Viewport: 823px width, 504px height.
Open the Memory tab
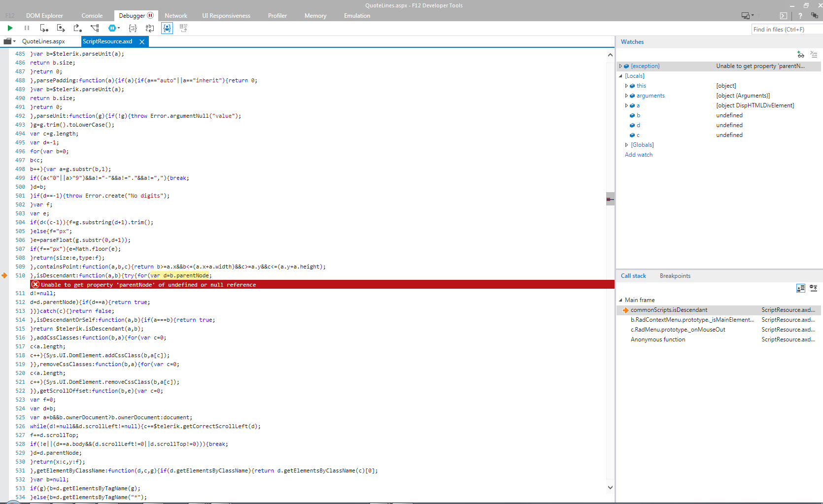pos(315,16)
